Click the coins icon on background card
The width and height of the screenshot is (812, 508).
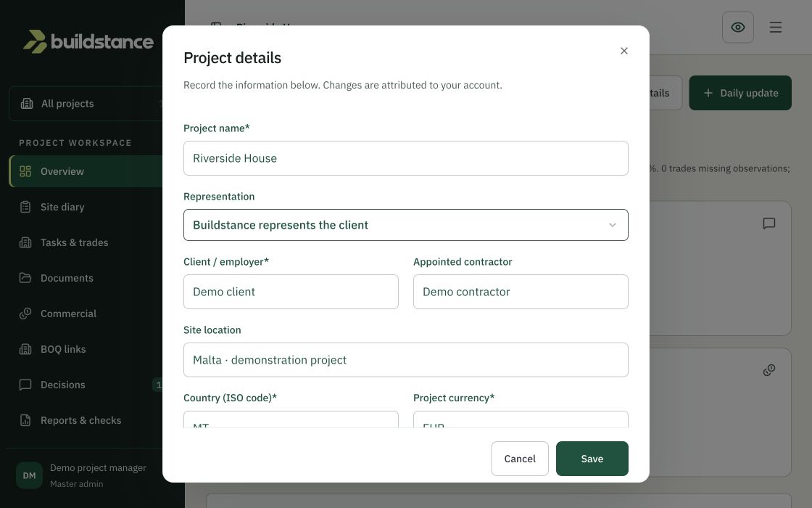[x=769, y=370]
